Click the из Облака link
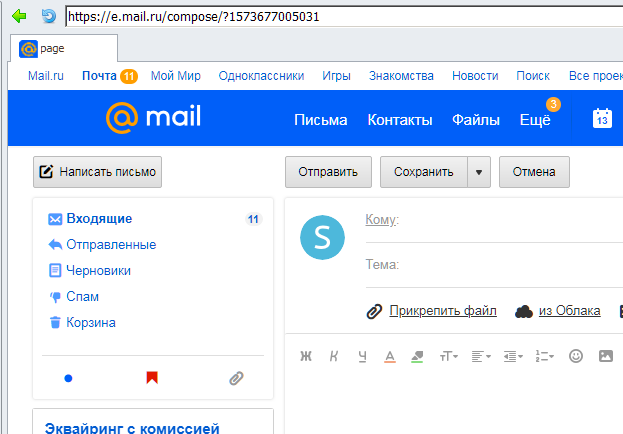The image size is (623, 434). pyautogui.click(x=569, y=311)
